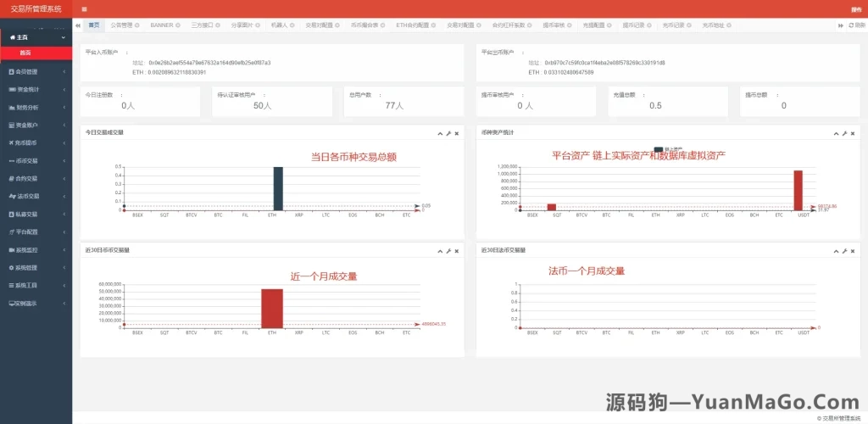This screenshot has height=424, width=868.
Task: Click the 刷新 refresh button
Action: [x=856, y=25]
